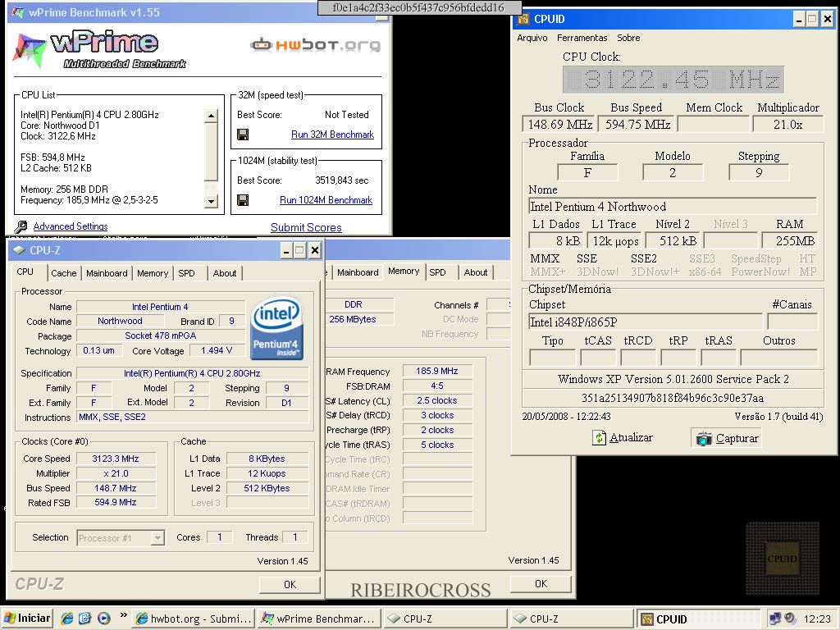Image resolution: width=840 pixels, height=630 pixels.
Task: Click the second quick launch browser icon
Action: click(x=85, y=619)
